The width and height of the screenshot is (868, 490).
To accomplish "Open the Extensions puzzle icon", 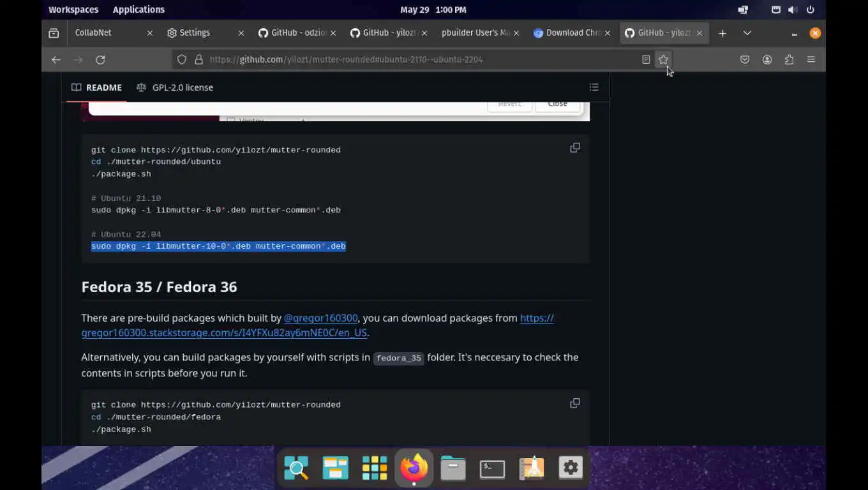I will tap(789, 59).
